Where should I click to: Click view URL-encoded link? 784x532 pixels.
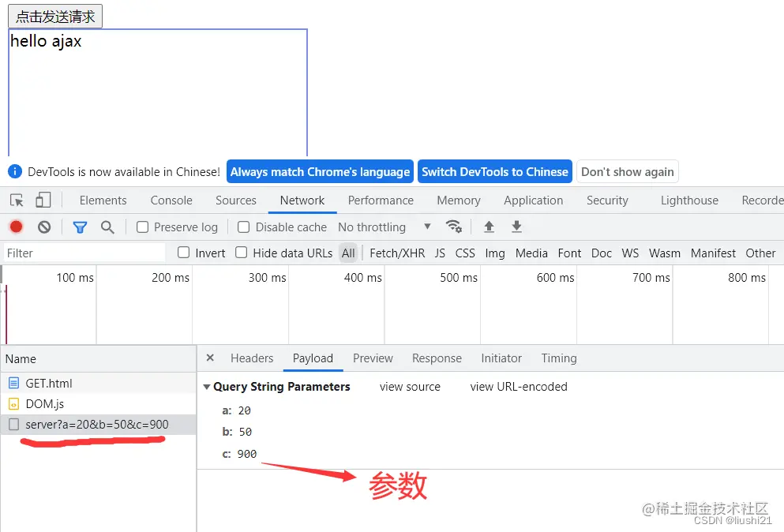tap(519, 387)
